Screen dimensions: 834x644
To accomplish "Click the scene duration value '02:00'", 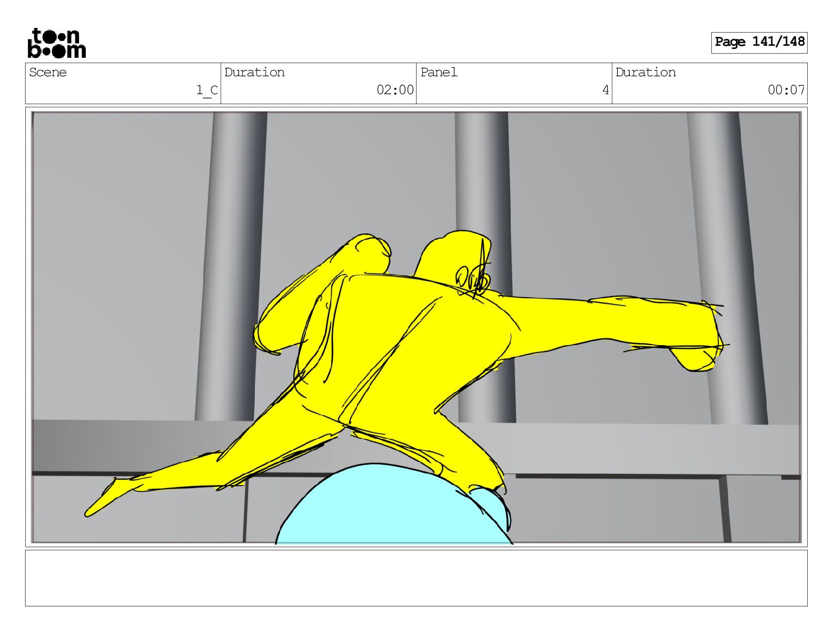I will tap(395, 90).
